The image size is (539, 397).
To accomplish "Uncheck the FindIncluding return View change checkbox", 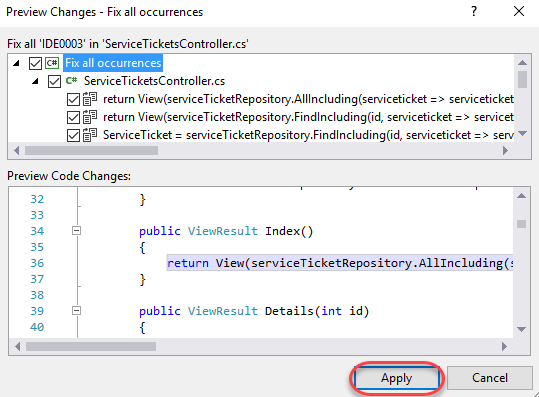I will pyautogui.click(x=73, y=118).
